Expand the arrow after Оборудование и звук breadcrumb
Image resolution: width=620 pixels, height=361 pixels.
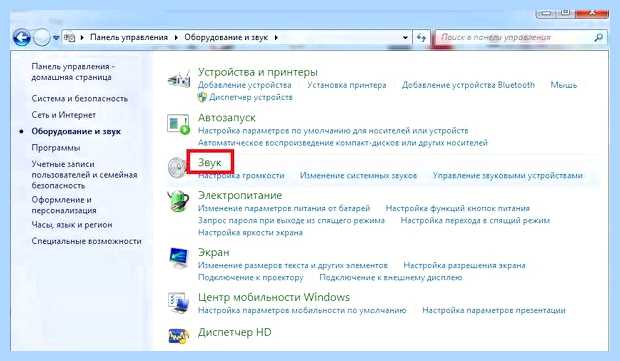tap(276, 38)
